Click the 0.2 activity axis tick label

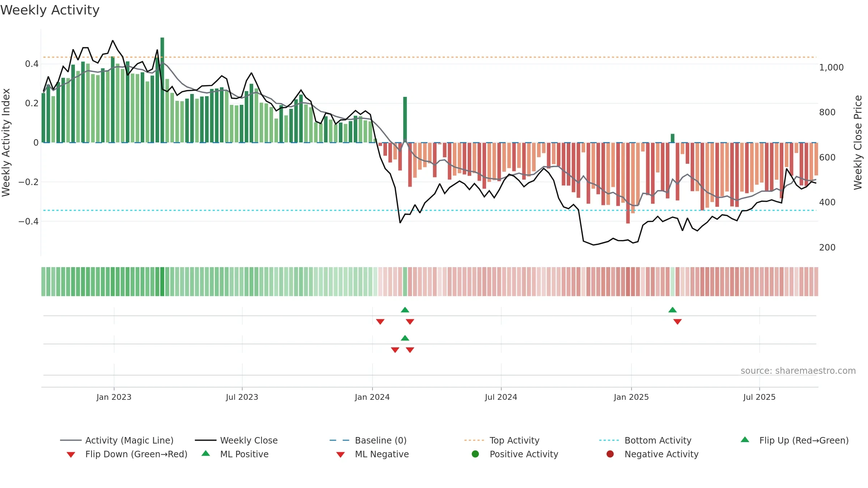click(32, 103)
